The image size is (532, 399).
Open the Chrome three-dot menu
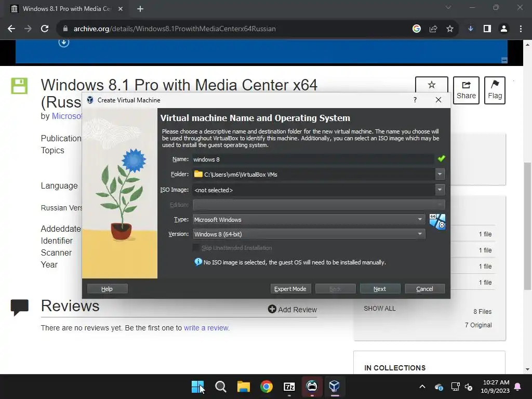[521, 29]
